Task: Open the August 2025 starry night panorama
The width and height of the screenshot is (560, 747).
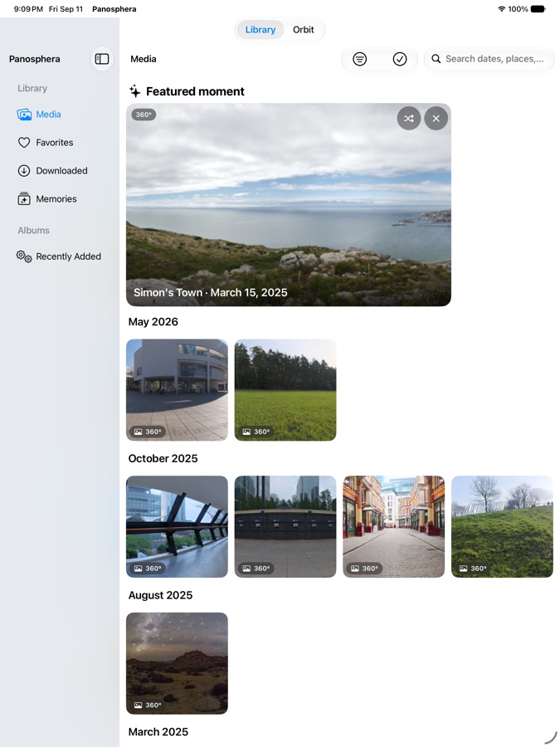Action: (178, 663)
